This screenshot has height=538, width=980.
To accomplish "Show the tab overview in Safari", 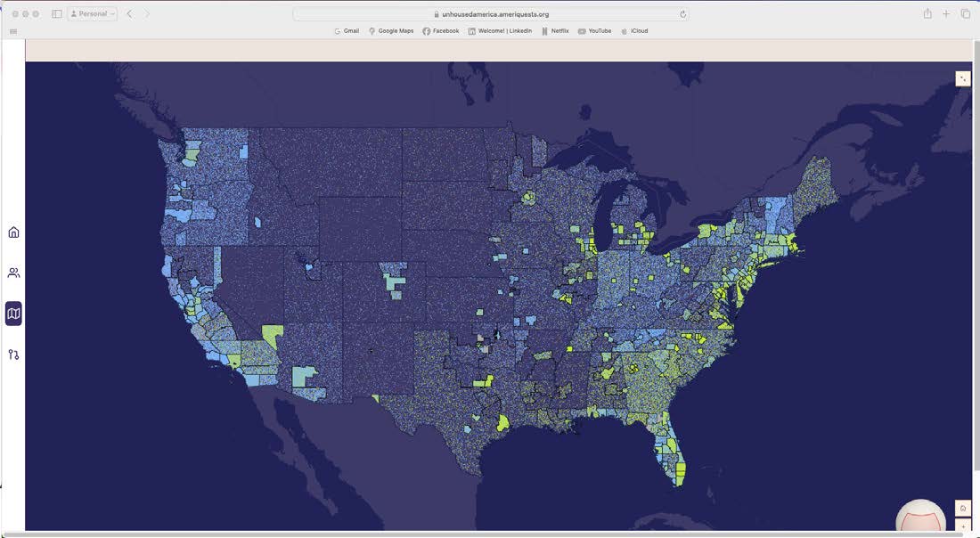I will click(x=965, y=13).
